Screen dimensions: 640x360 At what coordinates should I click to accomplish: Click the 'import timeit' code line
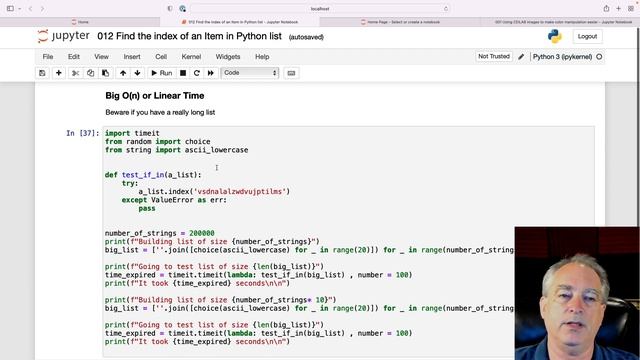tap(132, 133)
